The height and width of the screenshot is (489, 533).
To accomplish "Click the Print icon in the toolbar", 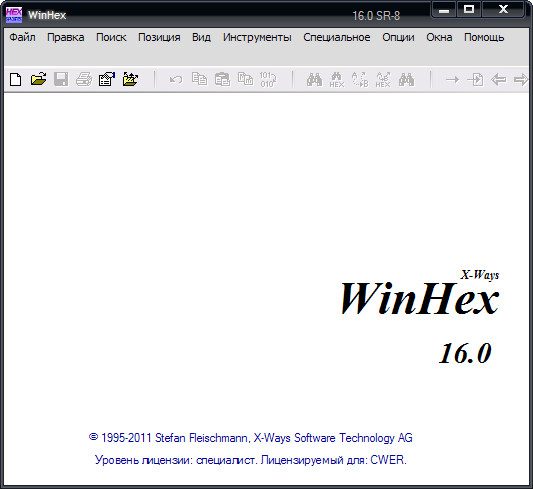I will (x=84, y=80).
